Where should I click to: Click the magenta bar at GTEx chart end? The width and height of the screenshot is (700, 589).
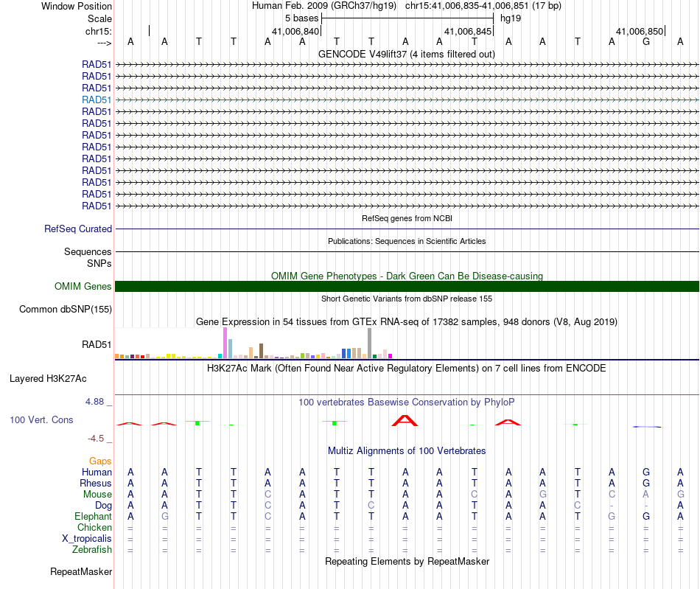(391, 356)
